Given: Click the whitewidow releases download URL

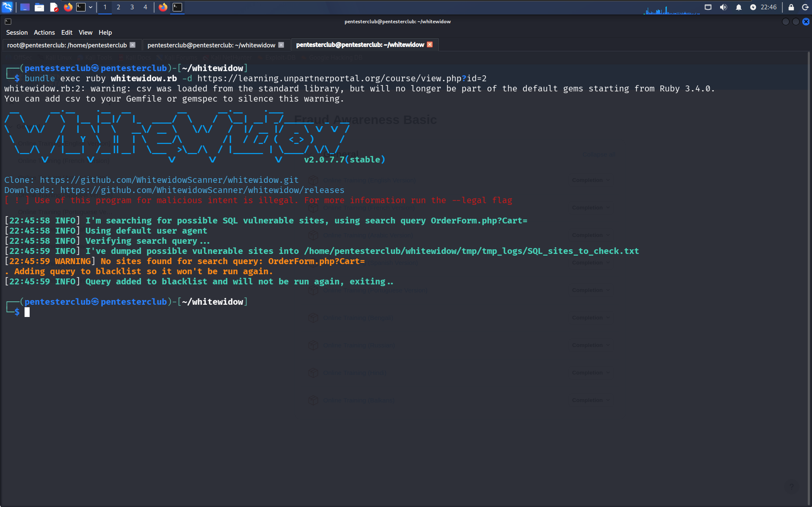Looking at the screenshot, I should (x=202, y=190).
